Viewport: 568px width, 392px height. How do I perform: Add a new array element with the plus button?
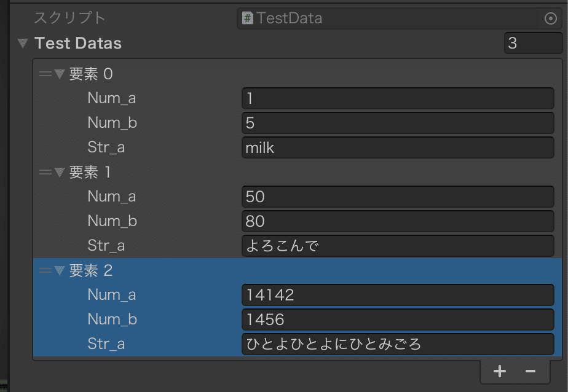coord(499,371)
